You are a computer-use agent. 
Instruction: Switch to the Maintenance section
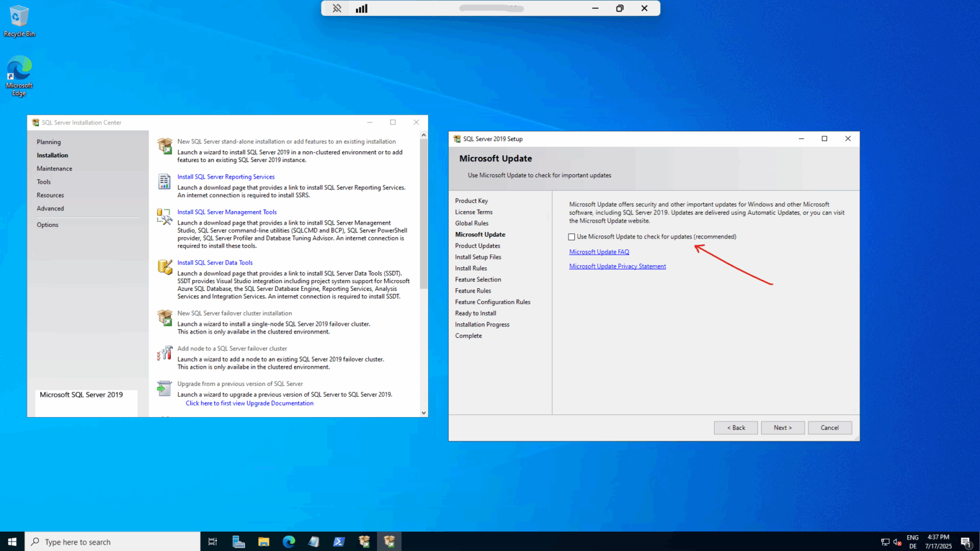click(54, 168)
